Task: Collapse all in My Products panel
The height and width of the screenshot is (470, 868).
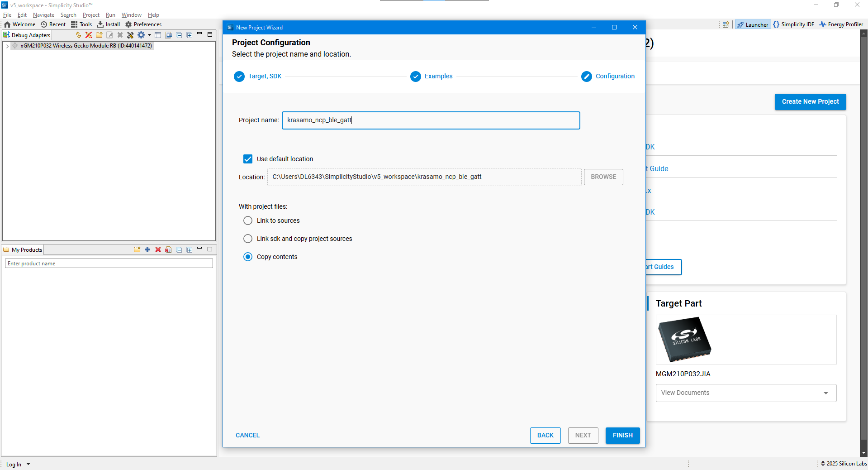Action: point(179,249)
